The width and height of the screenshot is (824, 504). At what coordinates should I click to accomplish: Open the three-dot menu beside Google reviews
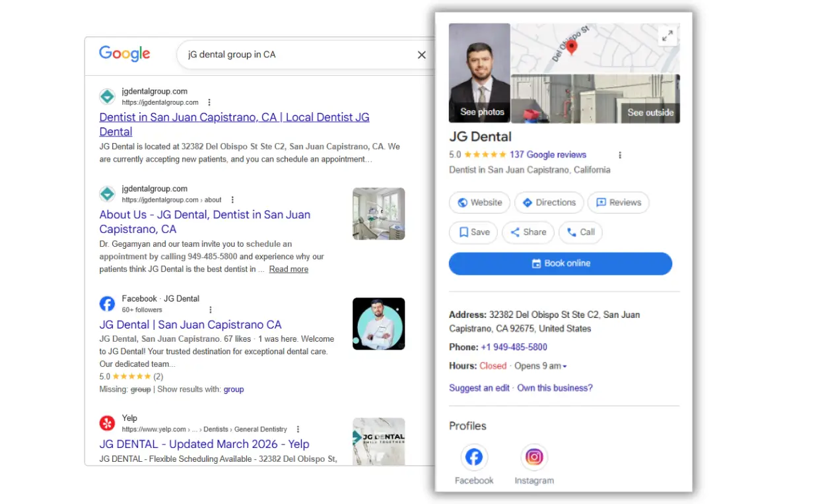point(619,154)
